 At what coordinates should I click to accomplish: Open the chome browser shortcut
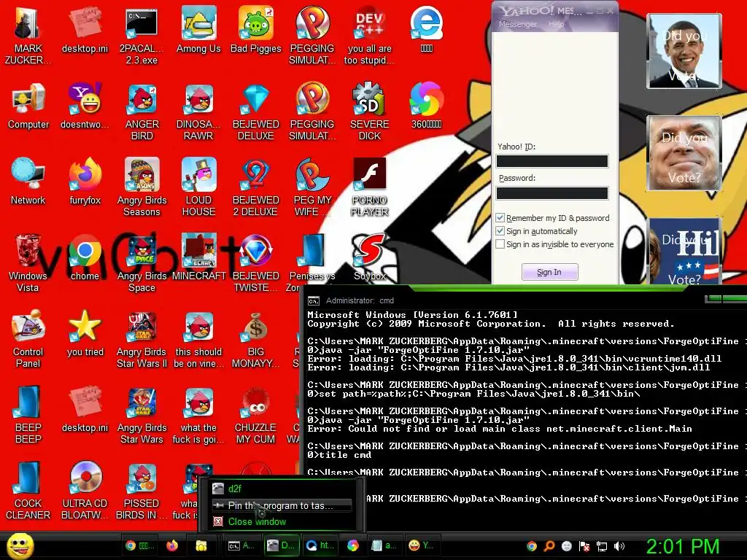point(85,257)
